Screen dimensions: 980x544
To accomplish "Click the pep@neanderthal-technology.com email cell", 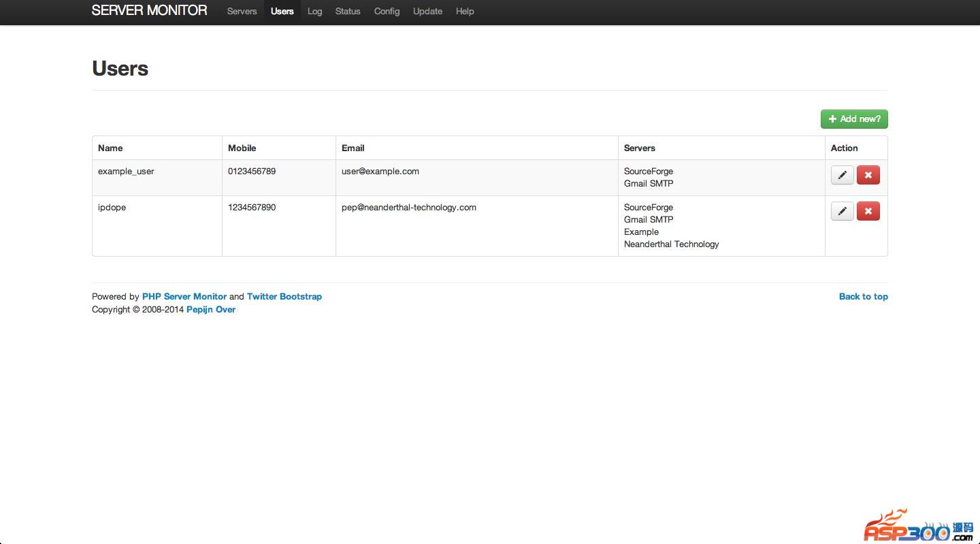I will pos(409,208).
